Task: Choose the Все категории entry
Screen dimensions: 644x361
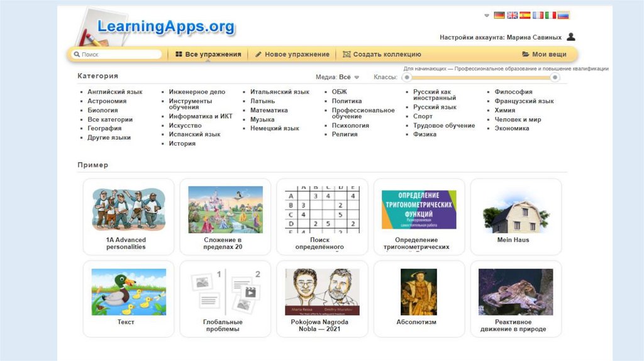Action: 110,119
